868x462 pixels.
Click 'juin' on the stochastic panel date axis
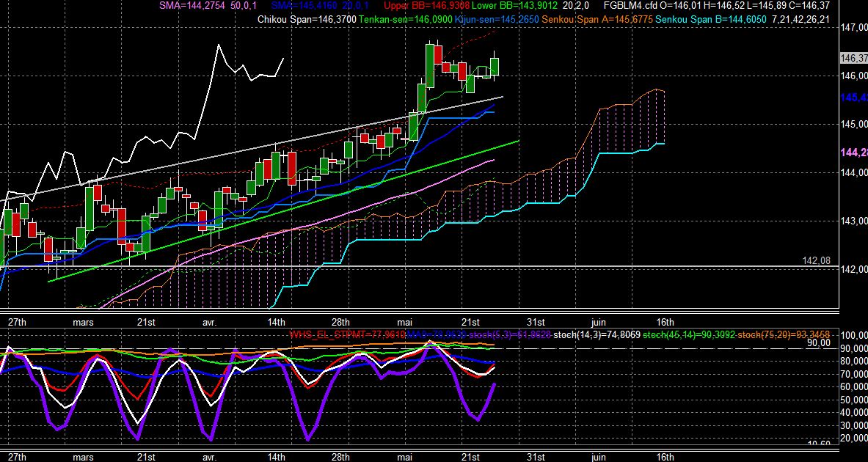[x=599, y=457]
